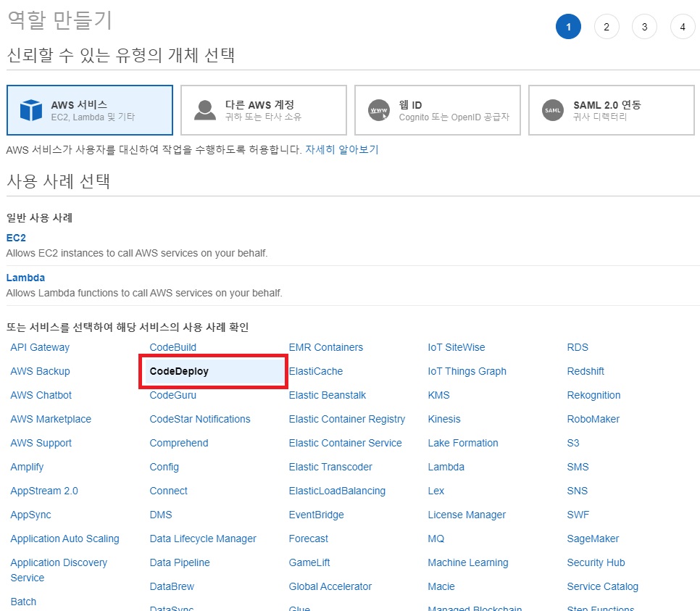The image size is (700, 611).
Task: Select the Lambda common use case heading
Action: point(25,278)
